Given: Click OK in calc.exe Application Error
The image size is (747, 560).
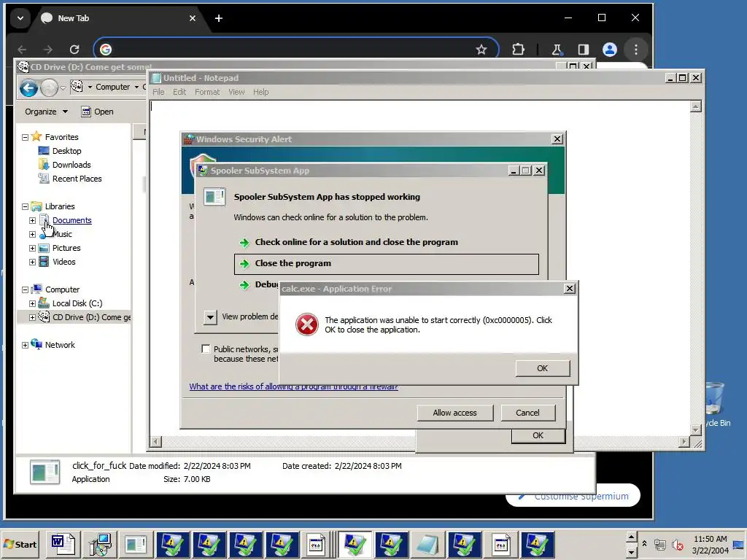Looking at the screenshot, I should 543,368.
